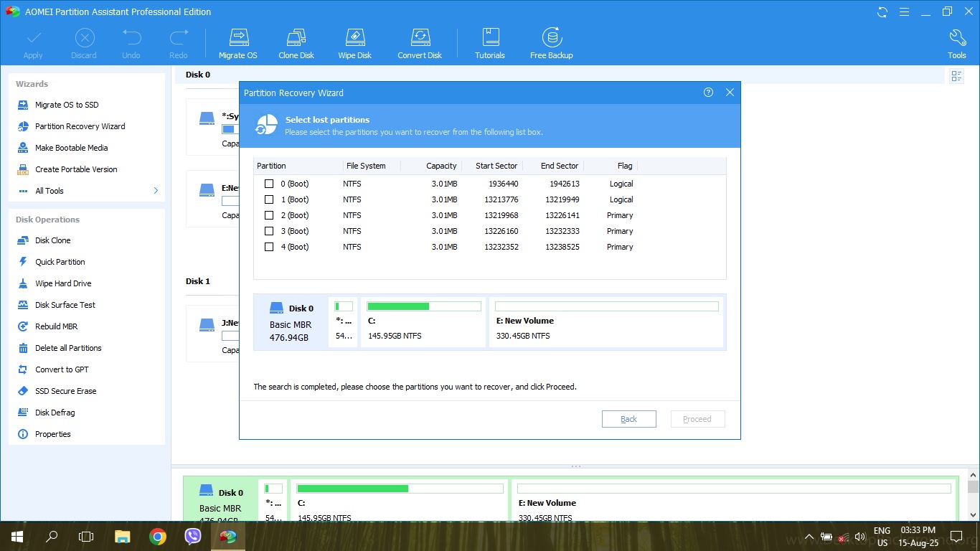Click the Undo arrow in toolbar
Image resolution: width=980 pixels, height=551 pixels.
pyautogui.click(x=131, y=44)
